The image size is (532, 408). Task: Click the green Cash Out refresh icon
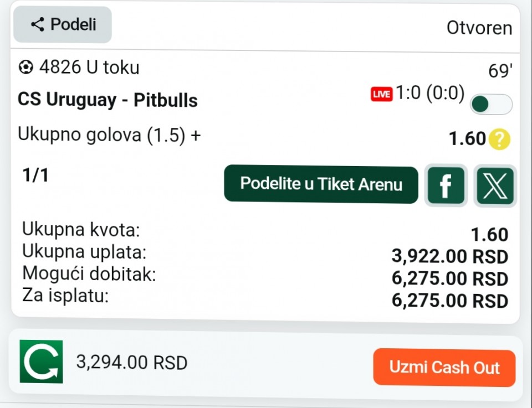[41, 361]
